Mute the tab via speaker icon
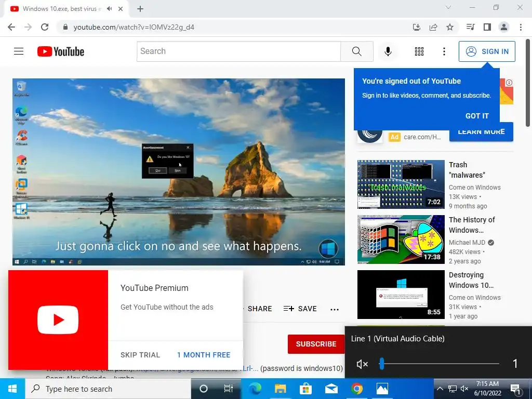 tap(109, 9)
